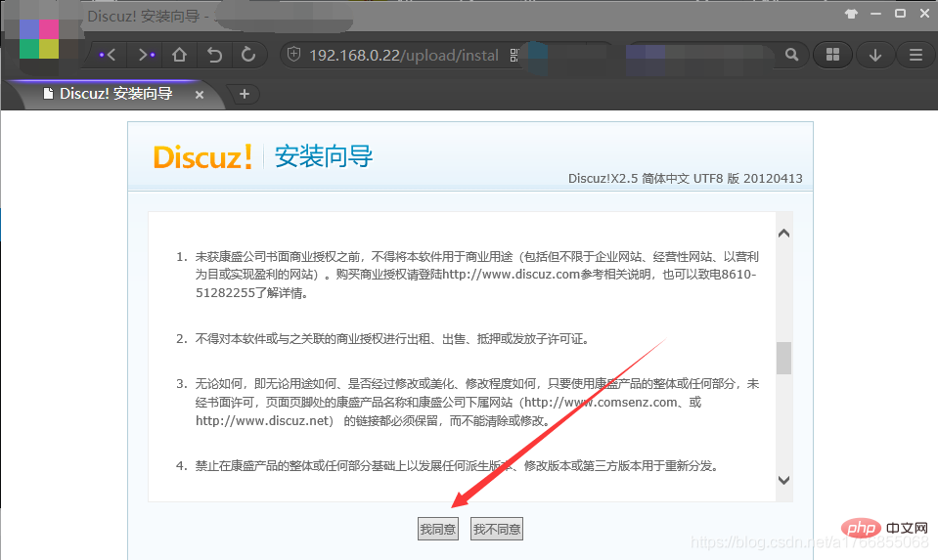Click the license scrollbar up arrow
Image resolution: width=938 pixels, height=560 pixels.
pos(783,233)
